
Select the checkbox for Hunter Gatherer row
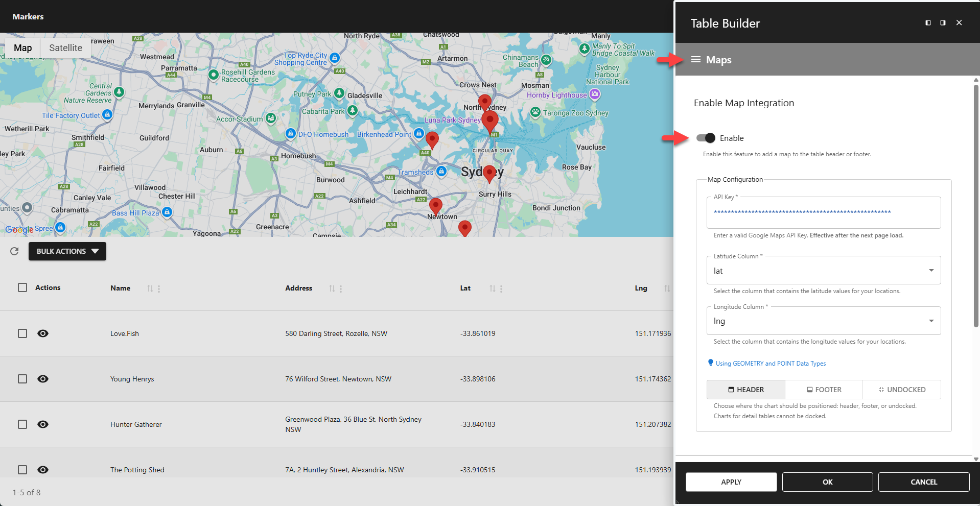pos(22,424)
